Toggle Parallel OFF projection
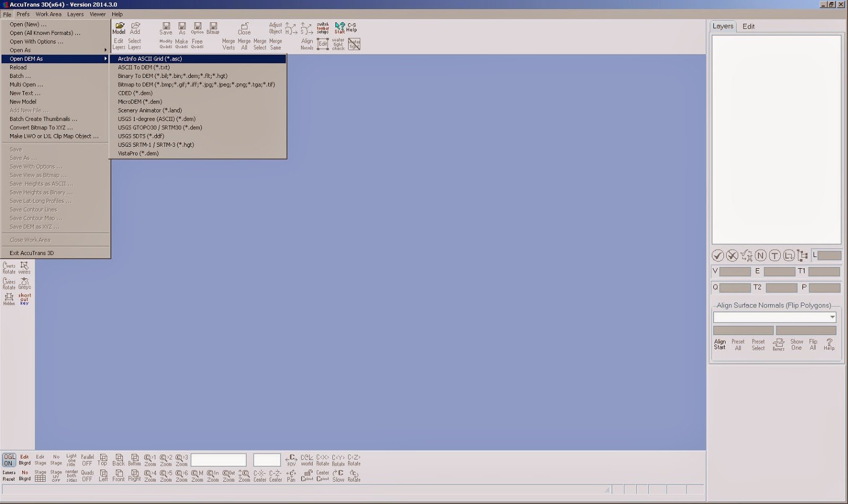This screenshot has height=504, width=848. (x=87, y=458)
